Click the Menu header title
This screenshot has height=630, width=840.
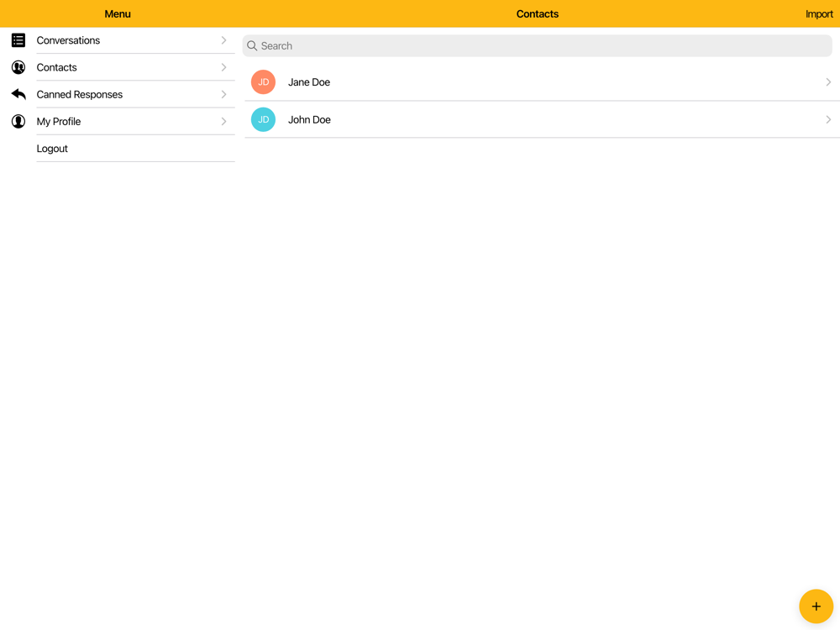[x=118, y=14]
